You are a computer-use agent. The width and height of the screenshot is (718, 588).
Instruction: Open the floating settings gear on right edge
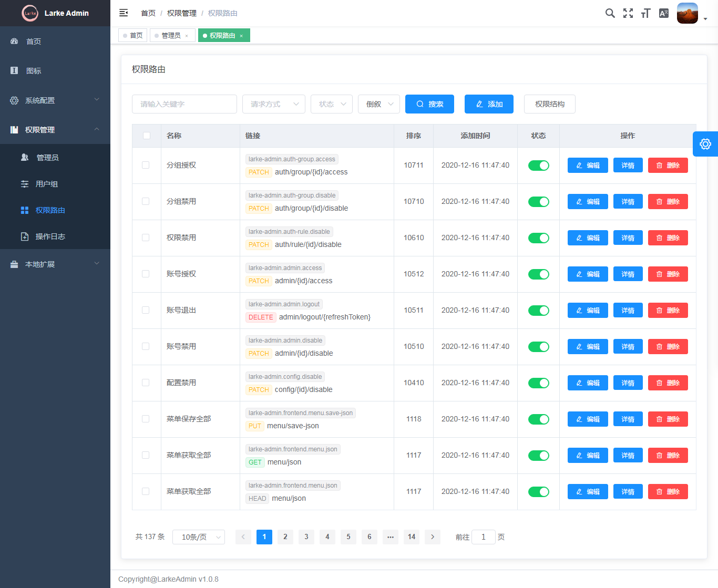(x=705, y=144)
